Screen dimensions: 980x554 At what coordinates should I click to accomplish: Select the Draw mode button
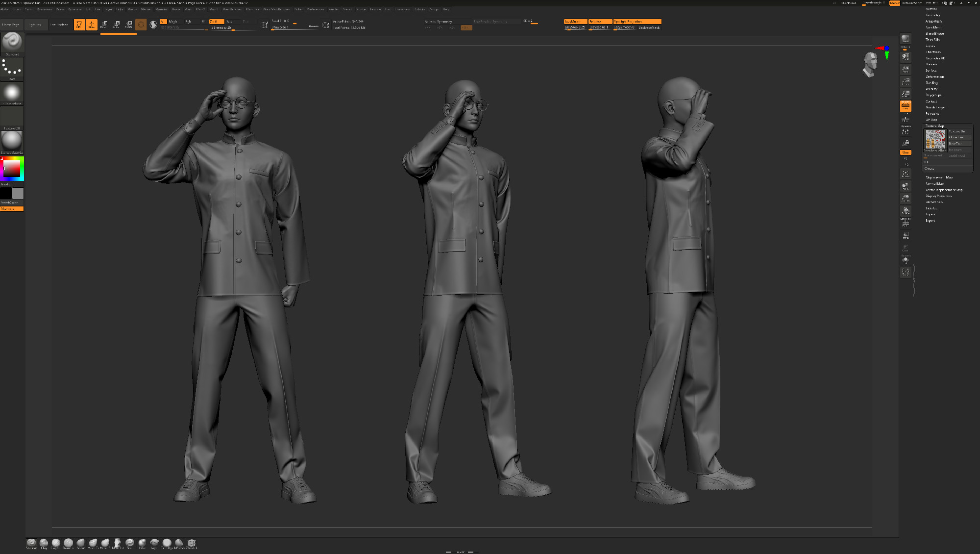92,25
